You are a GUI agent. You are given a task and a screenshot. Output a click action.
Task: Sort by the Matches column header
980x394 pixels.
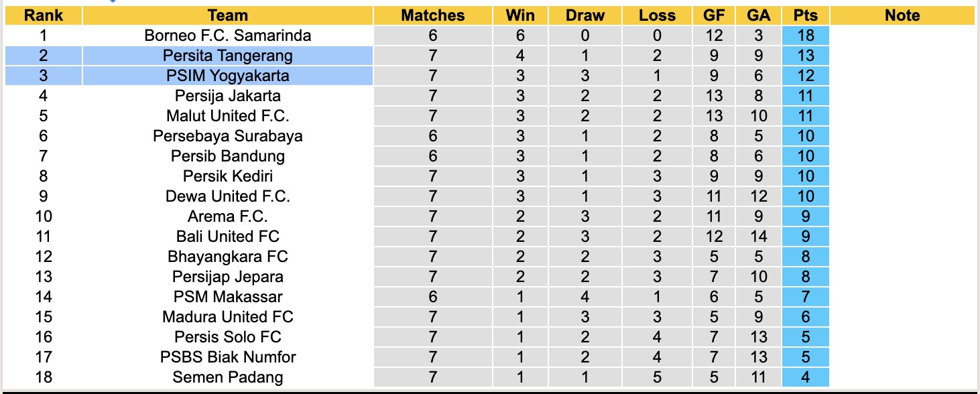tap(432, 15)
